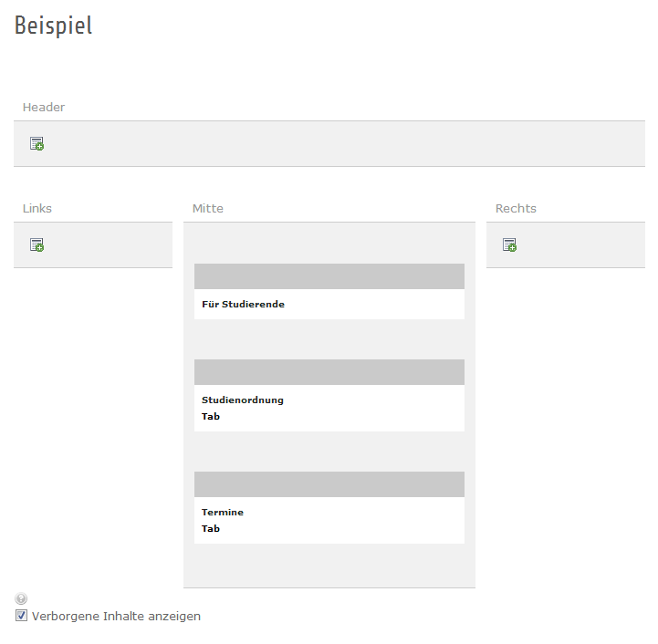The width and height of the screenshot is (658, 644).
Task: Open the "Studienordnung" content element
Action: point(243,400)
